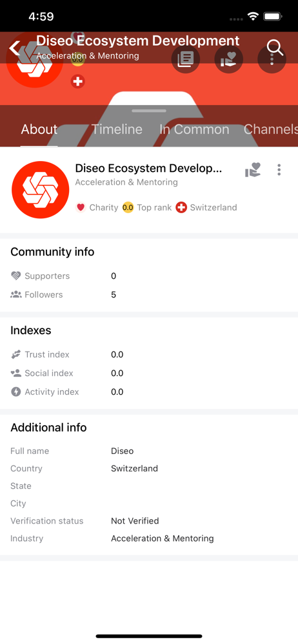Open the news feed icon in header
Image resolution: width=298 pixels, height=644 pixels.
(x=186, y=59)
